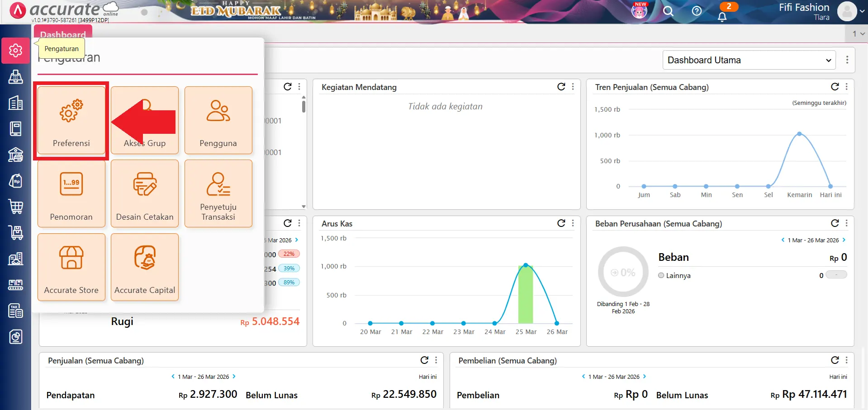This screenshot has height=410, width=868.
Task: Expand the tab counter dropdown
Action: pyautogui.click(x=858, y=34)
